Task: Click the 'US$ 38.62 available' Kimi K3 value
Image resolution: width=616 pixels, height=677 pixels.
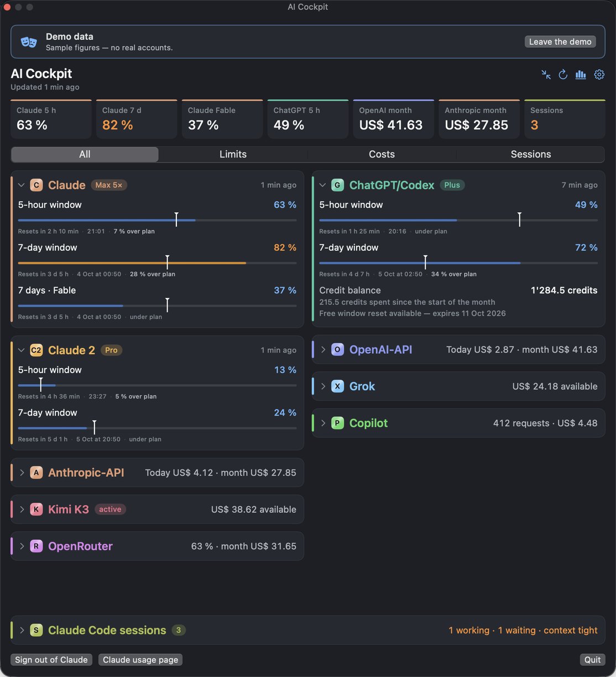Action: coord(254,510)
